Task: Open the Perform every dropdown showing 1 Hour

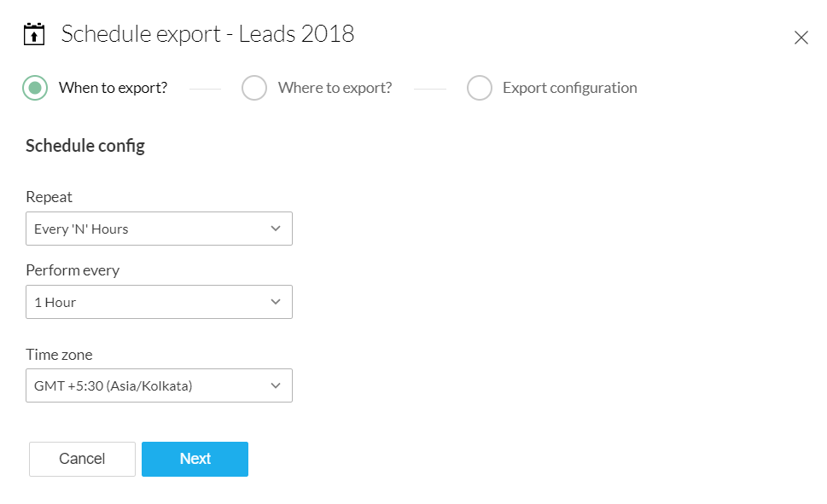Action: [159, 302]
